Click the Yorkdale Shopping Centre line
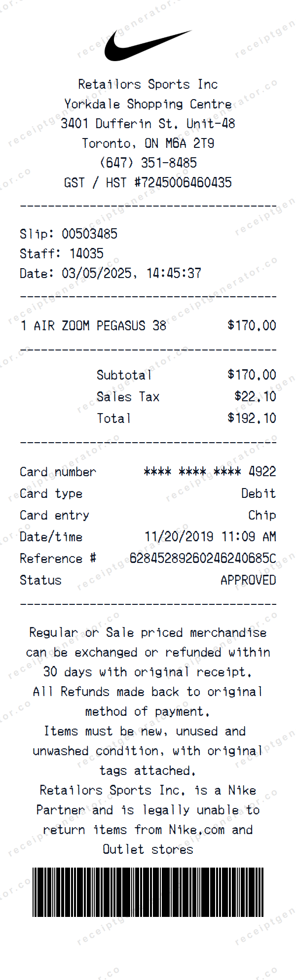This screenshot has height=980, width=296. (x=148, y=104)
